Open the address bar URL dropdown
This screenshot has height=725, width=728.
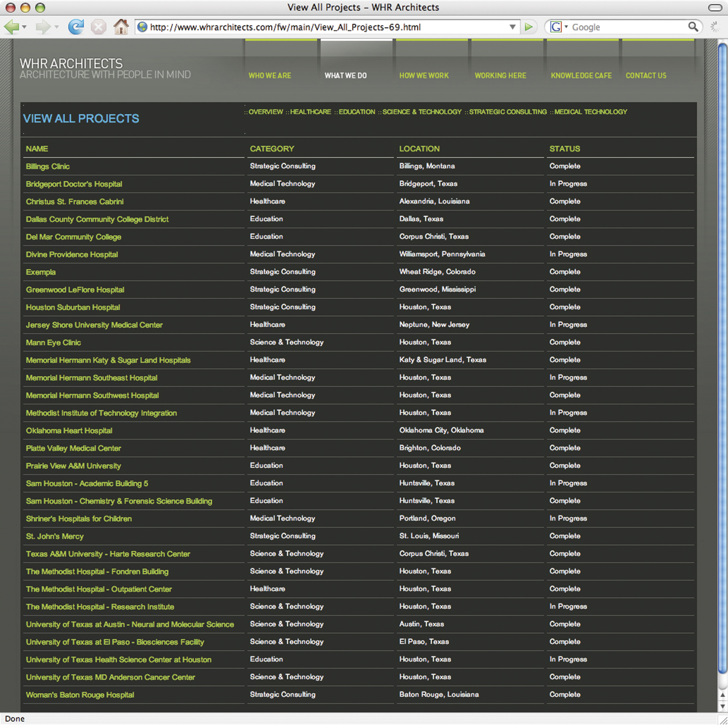pos(512,27)
